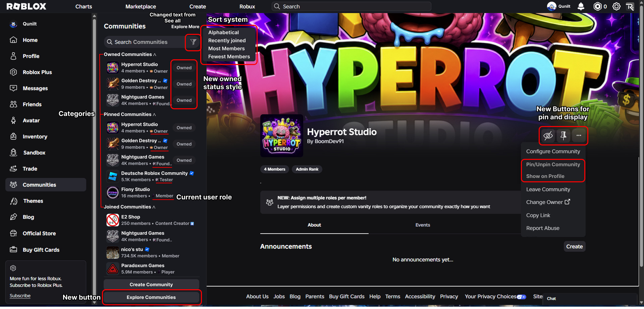Focus the top Search bar
The image size is (644, 309).
click(x=351, y=6)
